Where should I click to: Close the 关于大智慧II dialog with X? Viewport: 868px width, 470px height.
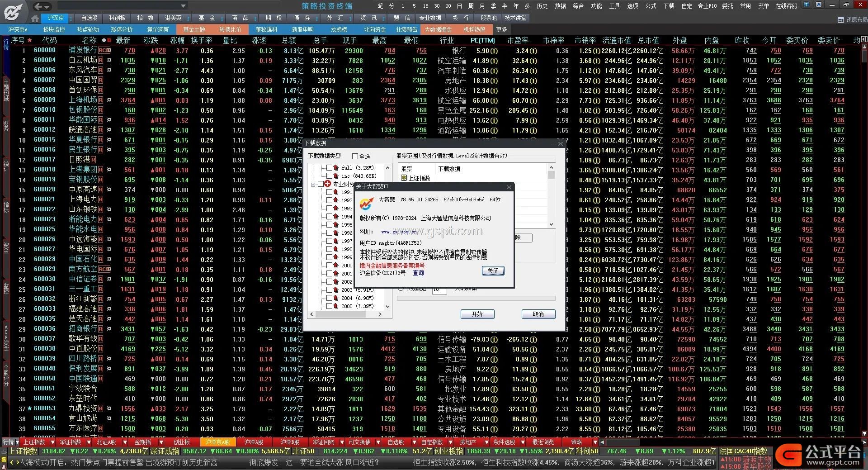(x=509, y=187)
